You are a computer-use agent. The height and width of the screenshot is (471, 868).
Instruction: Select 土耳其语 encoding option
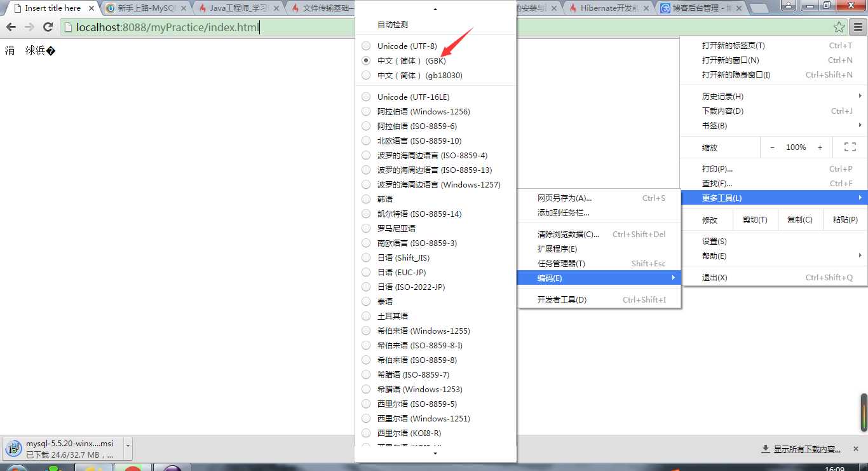436,316
